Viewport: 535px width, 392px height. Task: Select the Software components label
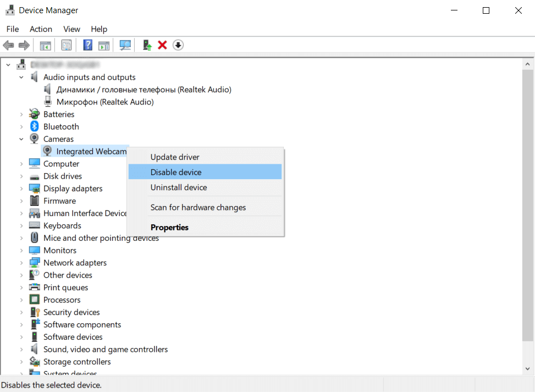coord(82,324)
